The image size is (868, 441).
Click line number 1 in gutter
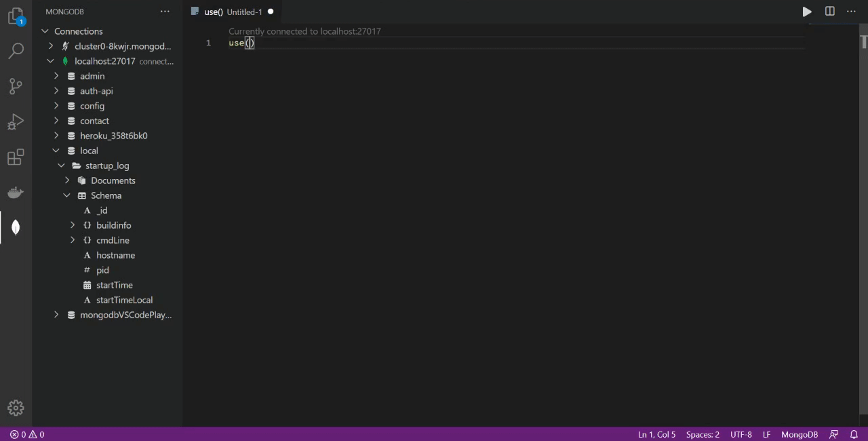coord(208,43)
